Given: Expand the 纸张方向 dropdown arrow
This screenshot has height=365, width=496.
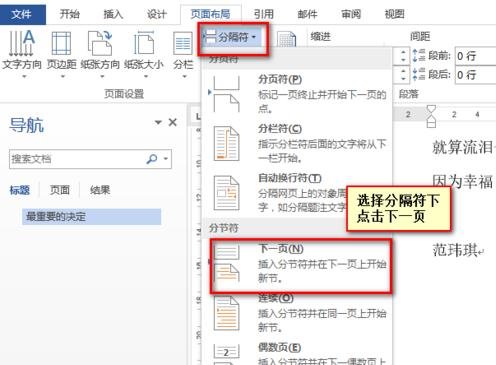Looking at the screenshot, I should 102,77.
